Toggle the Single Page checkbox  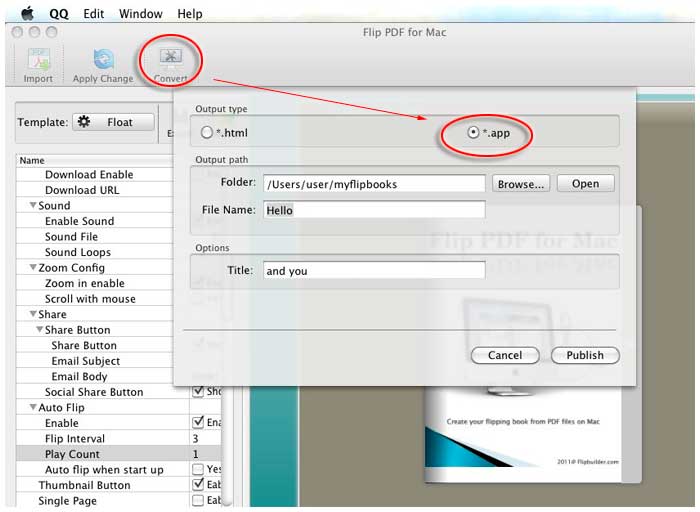click(198, 500)
